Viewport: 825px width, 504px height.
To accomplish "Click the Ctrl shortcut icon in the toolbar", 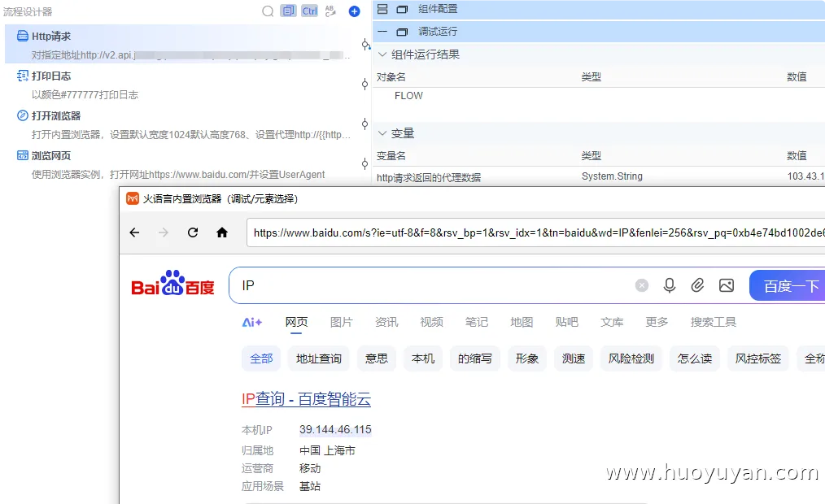I will tap(310, 11).
